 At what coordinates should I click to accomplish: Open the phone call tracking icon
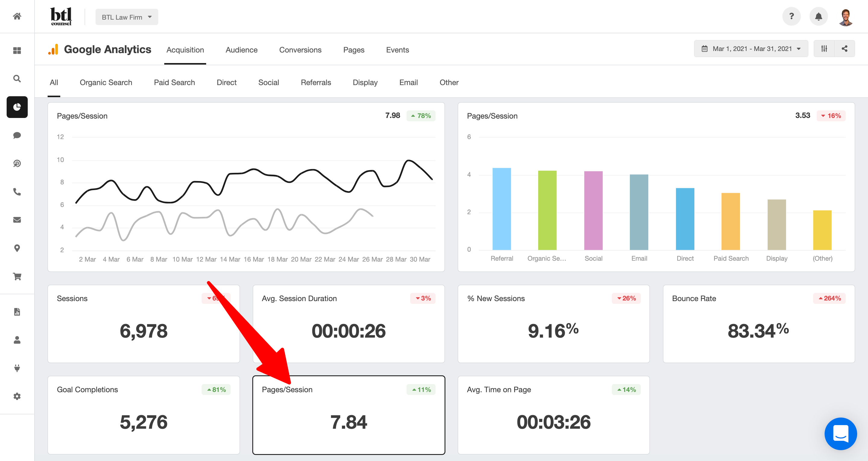point(17,192)
